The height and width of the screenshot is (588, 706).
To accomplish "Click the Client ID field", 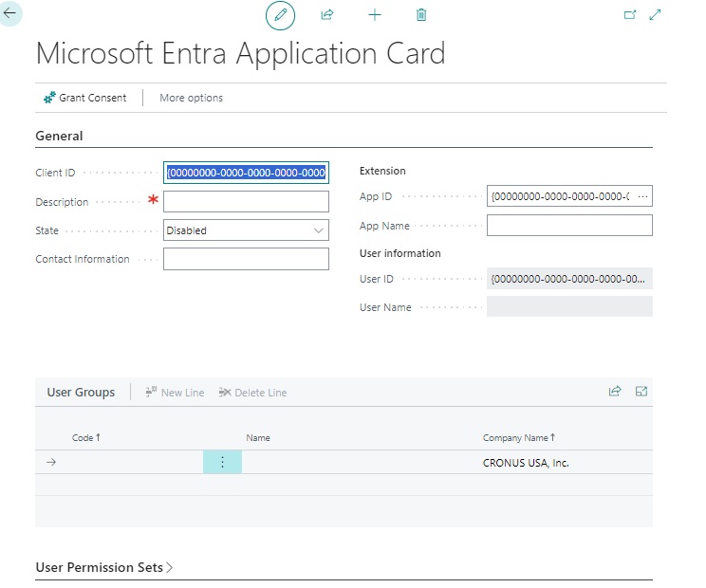I will point(246,173).
